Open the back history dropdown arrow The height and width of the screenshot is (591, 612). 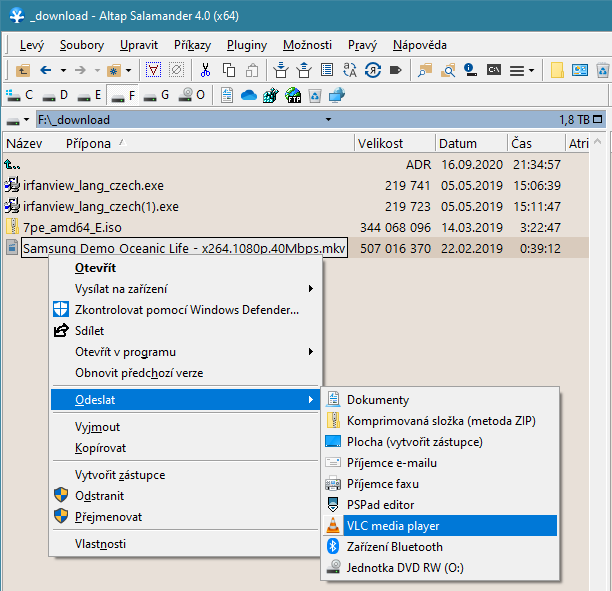point(62,70)
